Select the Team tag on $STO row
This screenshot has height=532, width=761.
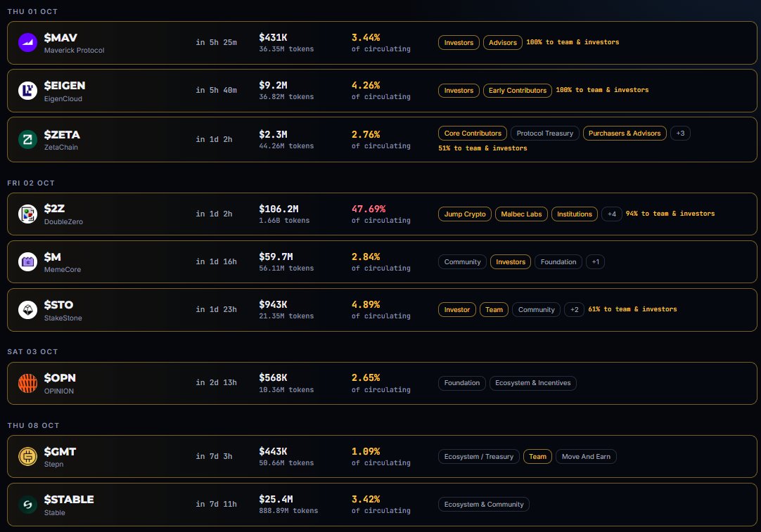(x=494, y=310)
